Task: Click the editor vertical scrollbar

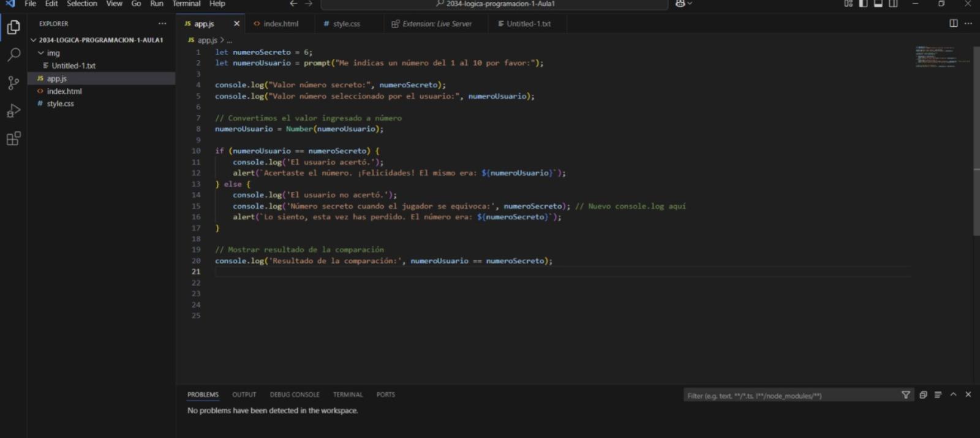Action: (x=976, y=141)
